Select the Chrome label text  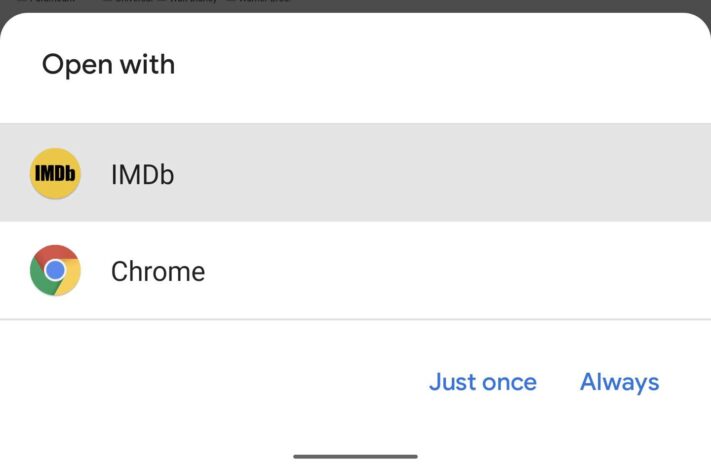[158, 271]
